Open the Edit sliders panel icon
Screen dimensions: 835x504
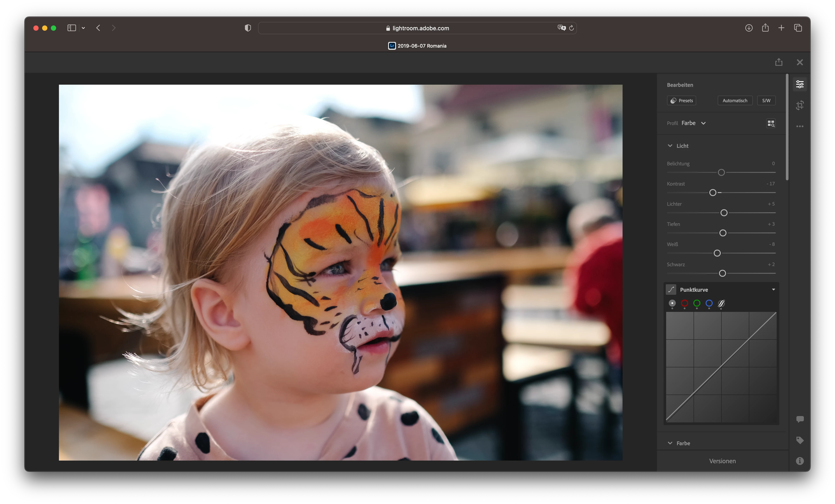point(799,84)
